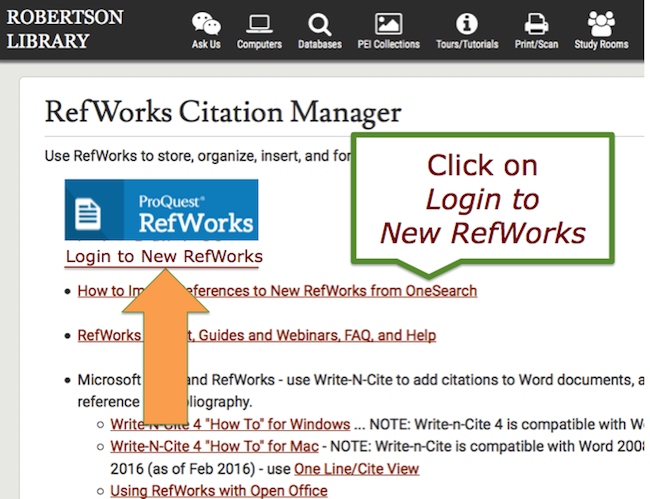Open Using RefWorks with Open Office link

pyautogui.click(x=218, y=490)
